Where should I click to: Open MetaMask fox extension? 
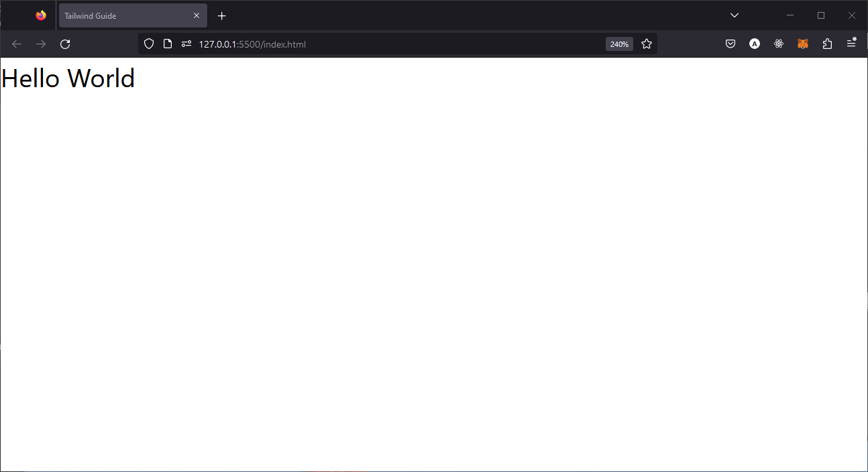pyautogui.click(x=803, y=44)
